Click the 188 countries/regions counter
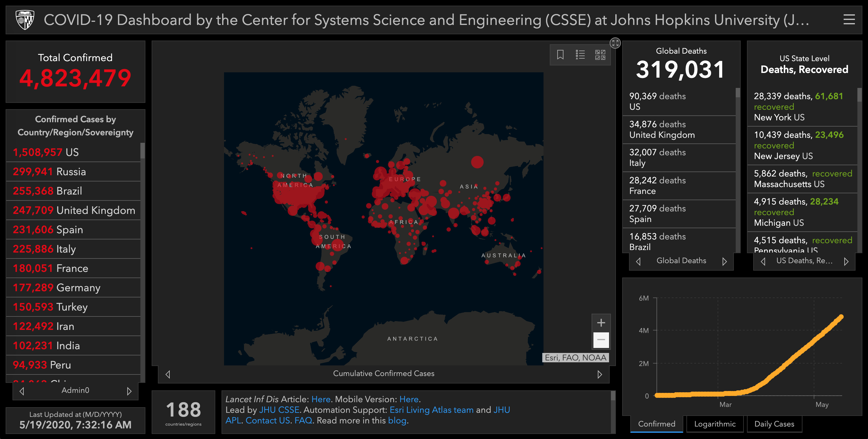Image resolution: width=868 pixels, height=439 pixels. coord(183,412)
